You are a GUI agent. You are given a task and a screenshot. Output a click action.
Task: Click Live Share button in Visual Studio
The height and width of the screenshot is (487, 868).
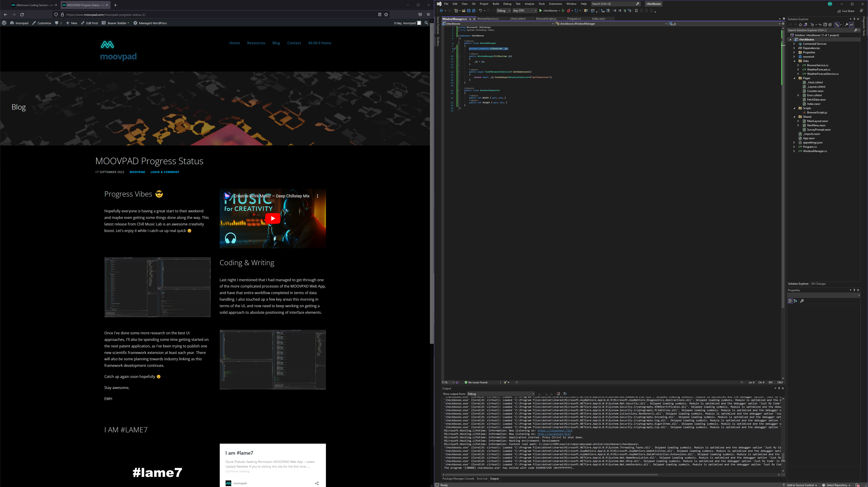[846, 11]
